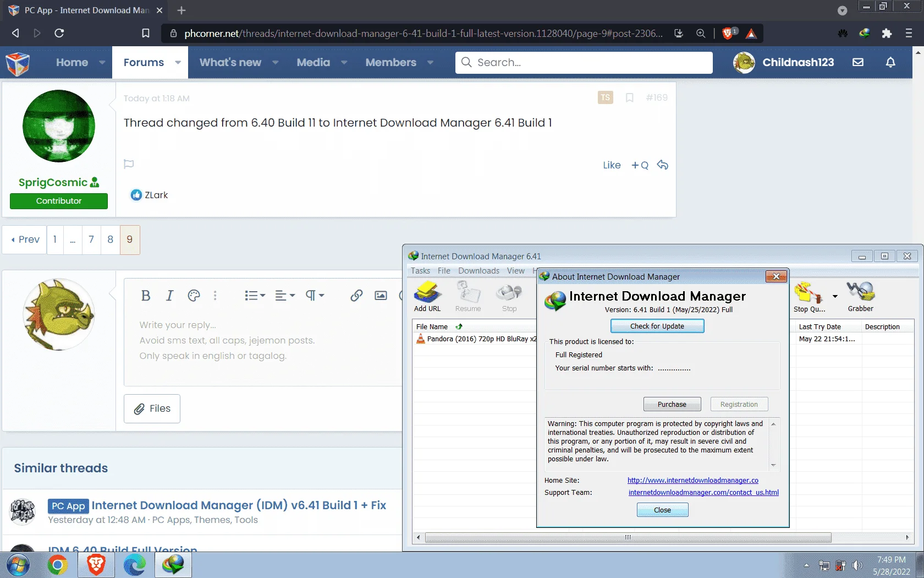924x578 pixels.
Task: Open the text alignment dropdown
Action: coord(285,296)
